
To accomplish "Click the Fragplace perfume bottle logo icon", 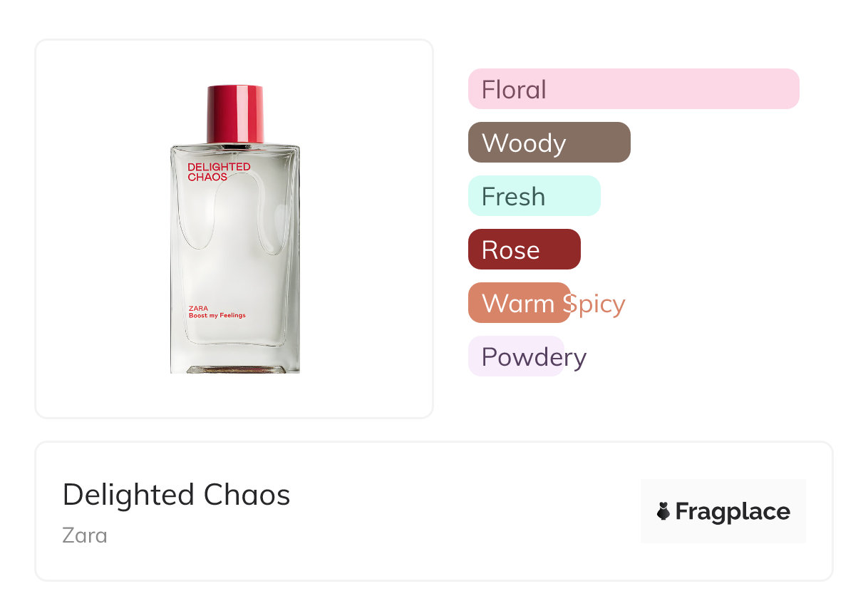I will coord(663,511).
